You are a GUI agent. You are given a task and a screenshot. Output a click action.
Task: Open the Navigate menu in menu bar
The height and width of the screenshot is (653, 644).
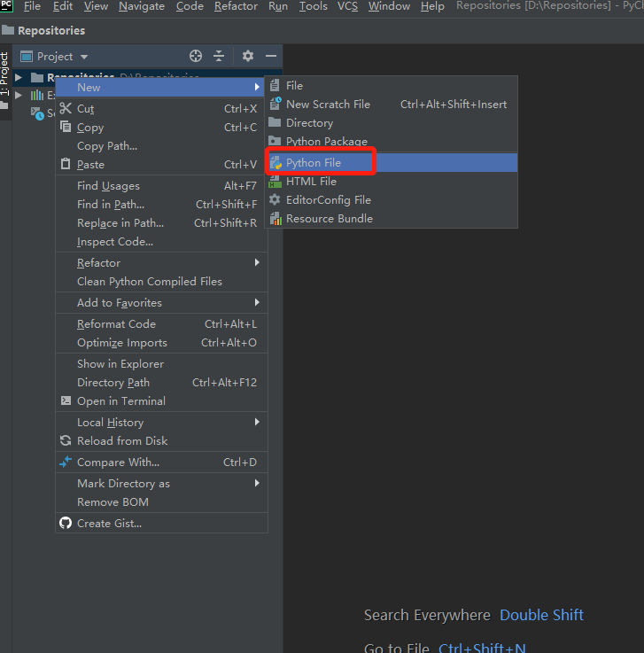point(142,6)
